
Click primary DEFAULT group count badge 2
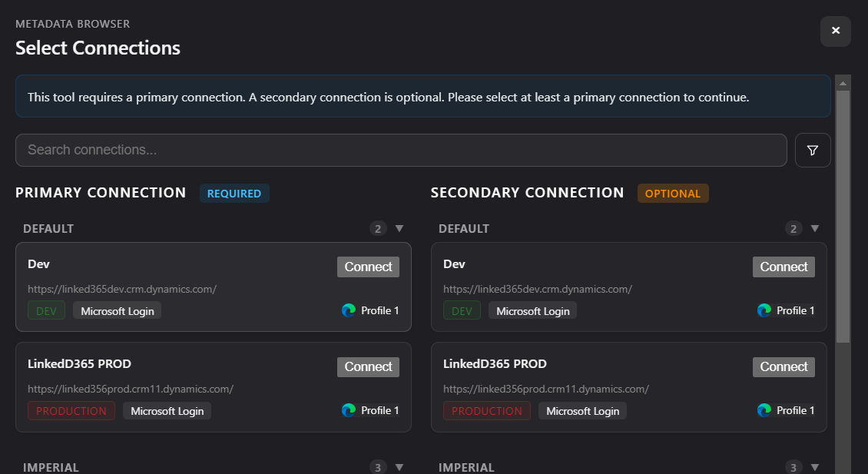pos(377,228)
